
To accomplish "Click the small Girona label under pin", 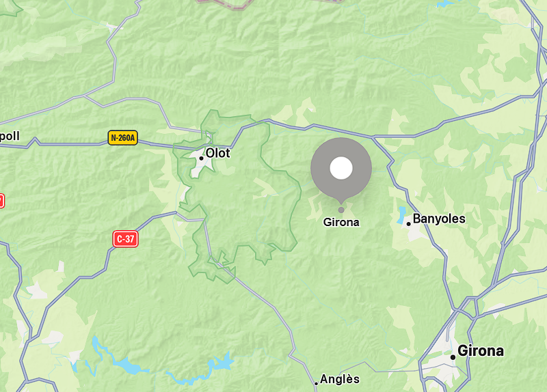I will tap(341, 223).
